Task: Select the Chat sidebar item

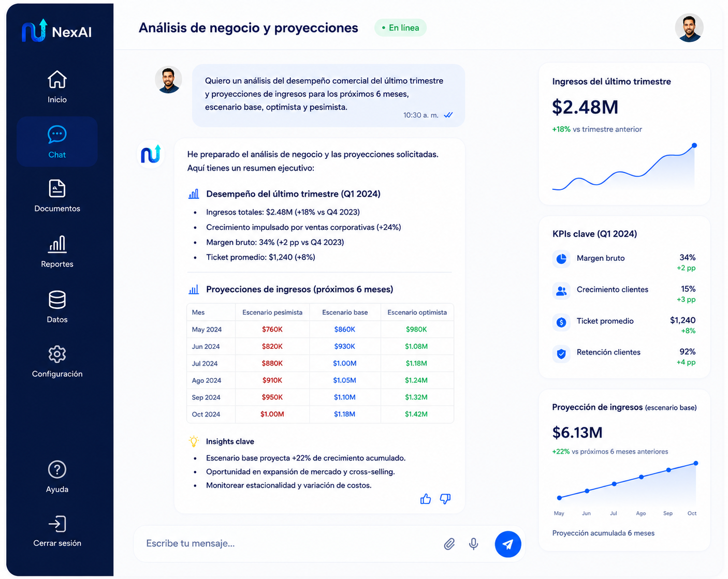Action: [57, 141]
